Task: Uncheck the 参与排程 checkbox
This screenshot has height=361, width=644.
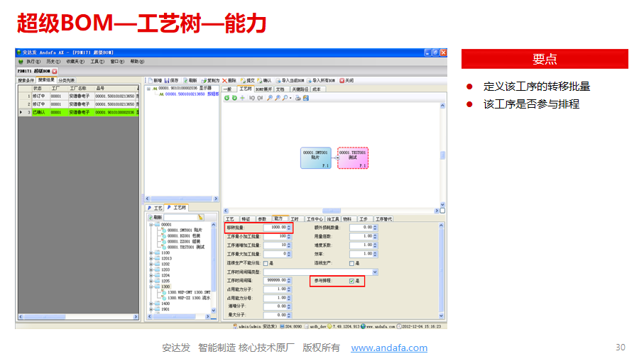Action: coord(351,281)
